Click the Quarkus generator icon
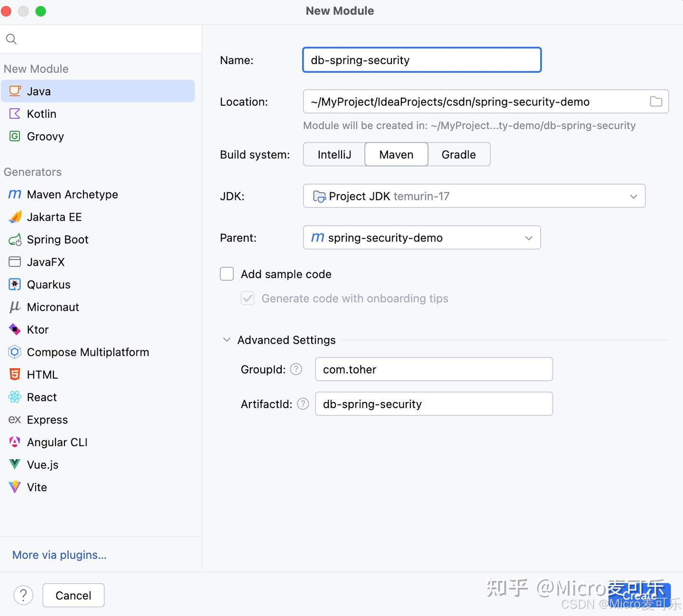Viewport: 683px width, 616px height. [15, 285]
